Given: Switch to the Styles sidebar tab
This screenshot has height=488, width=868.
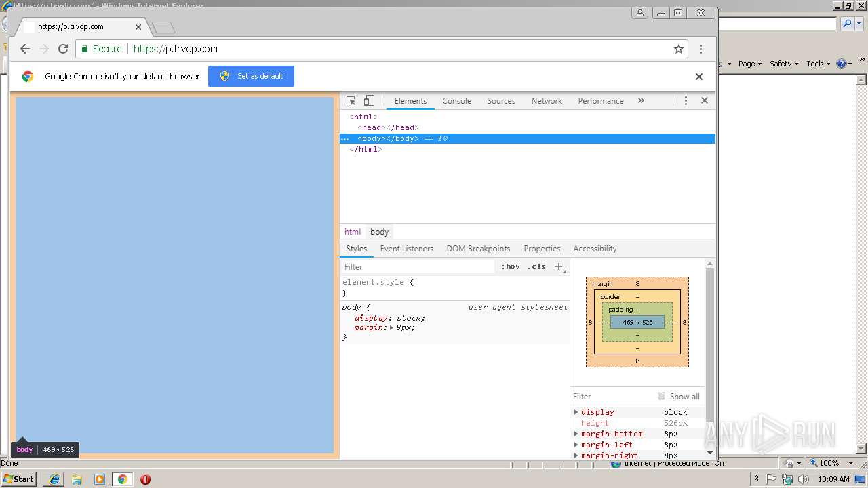Looking at the screenshot, I should (356, 249).
